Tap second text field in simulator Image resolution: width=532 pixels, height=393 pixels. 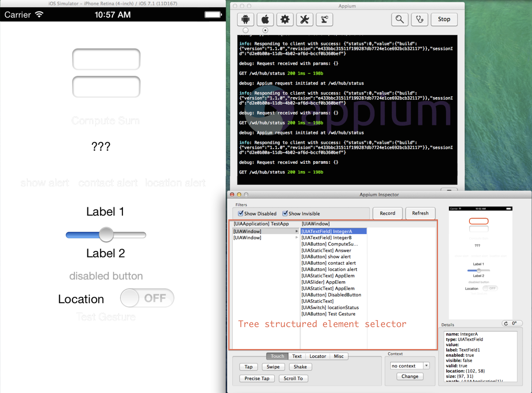tap(106, 87)
